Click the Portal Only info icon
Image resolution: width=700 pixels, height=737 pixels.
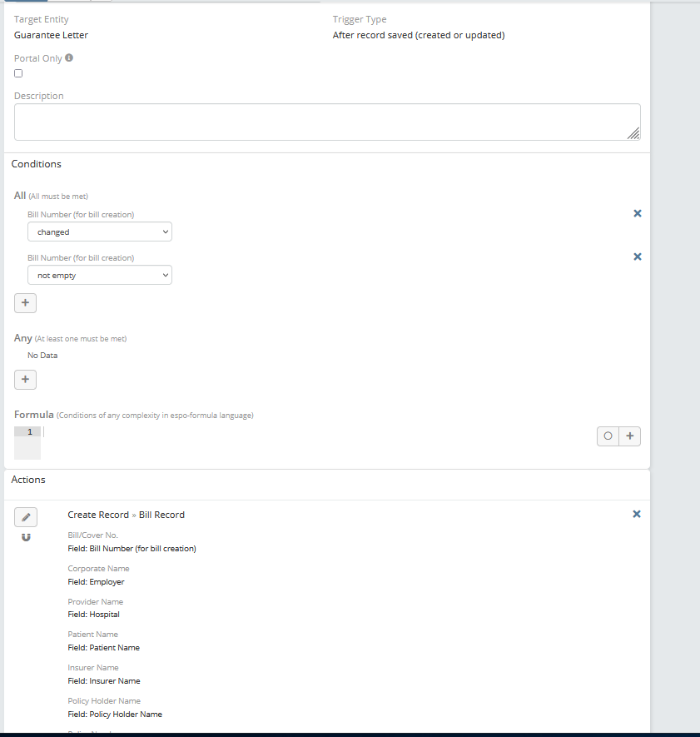[x=69, y=58]
